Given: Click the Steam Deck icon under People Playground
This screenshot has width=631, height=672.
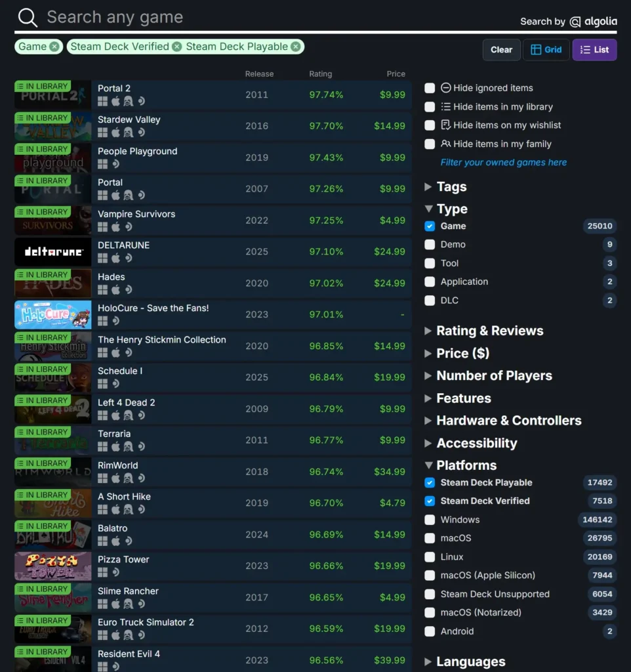Looking at the screenshot, I should coord(115,163).
